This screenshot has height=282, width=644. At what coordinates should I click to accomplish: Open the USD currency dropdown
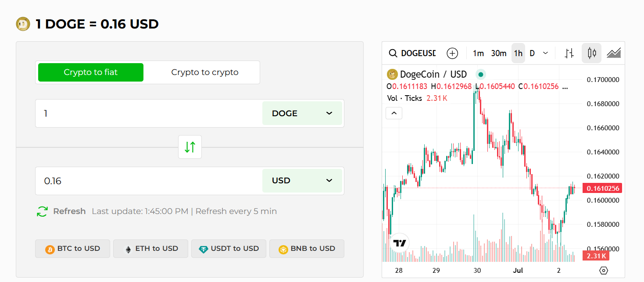302,180
